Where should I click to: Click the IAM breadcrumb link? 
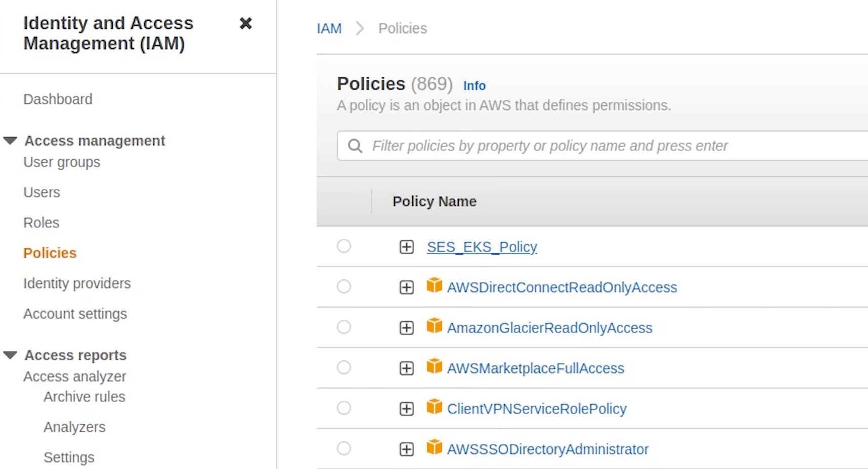(329, 29)
